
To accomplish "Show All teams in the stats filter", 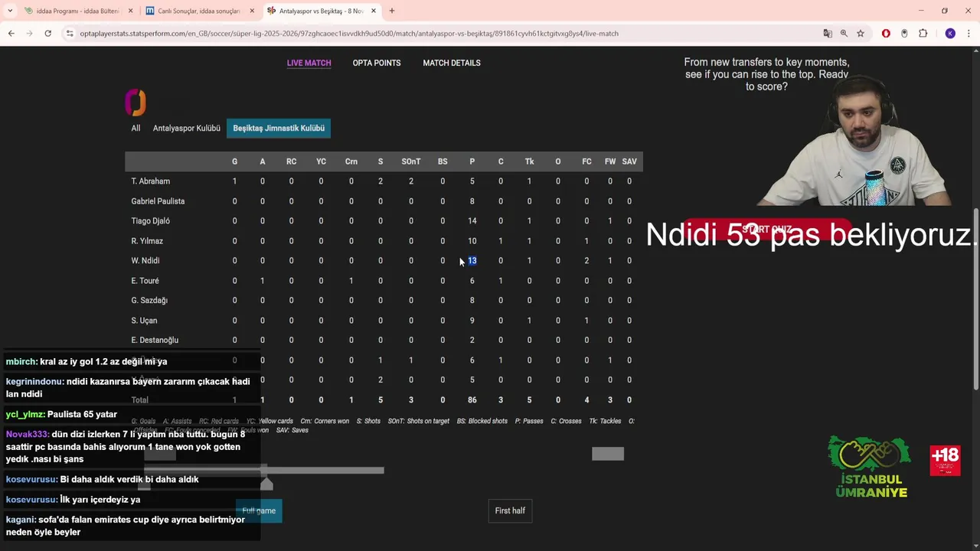I will 136,128.
